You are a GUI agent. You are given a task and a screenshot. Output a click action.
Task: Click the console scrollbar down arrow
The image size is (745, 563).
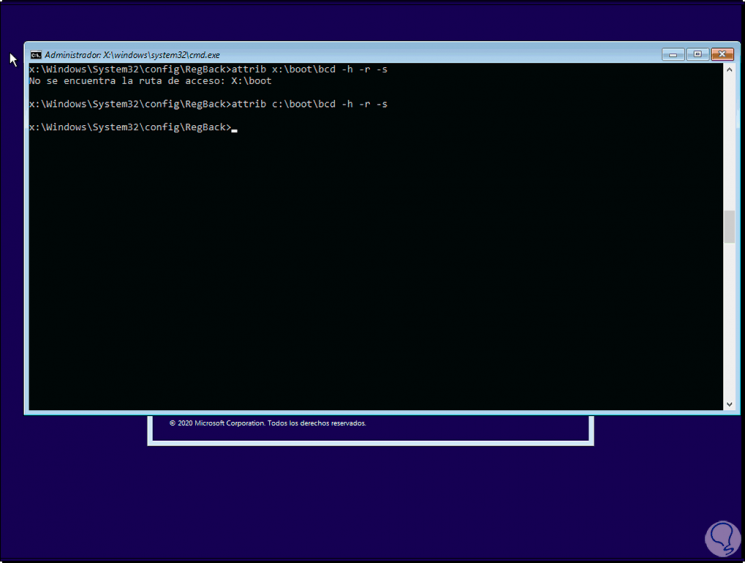click(729, 404)
